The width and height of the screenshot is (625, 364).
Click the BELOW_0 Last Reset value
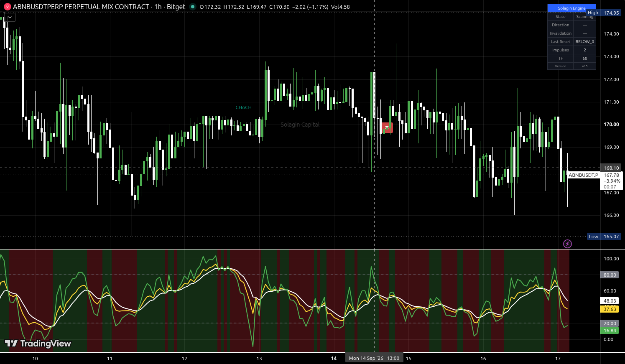(584, 42)
